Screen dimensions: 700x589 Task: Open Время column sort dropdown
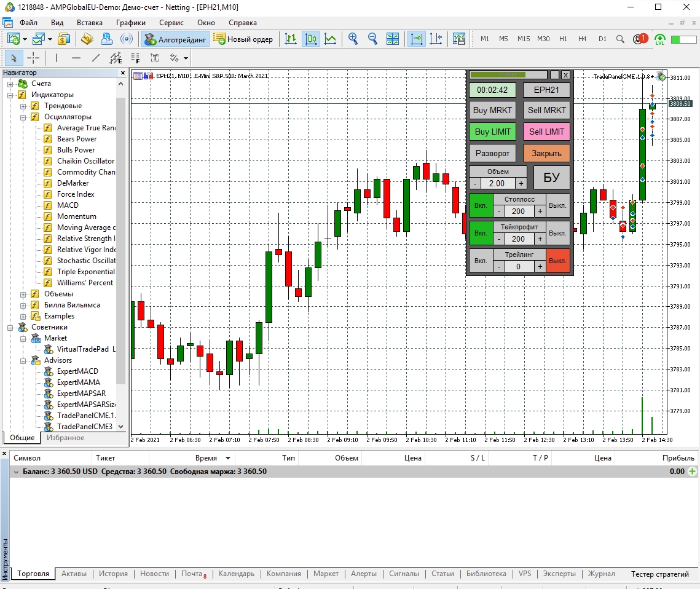[227, 458]
